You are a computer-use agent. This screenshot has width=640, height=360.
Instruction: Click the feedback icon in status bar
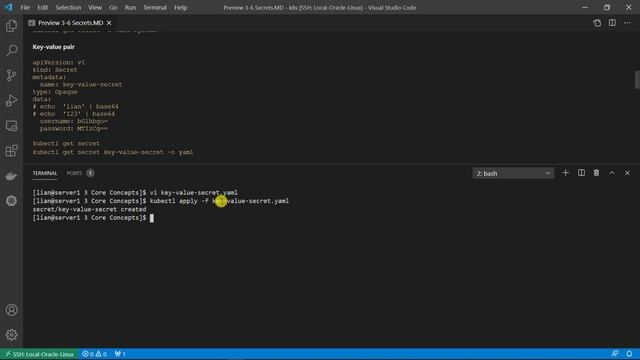pos(615,354)
